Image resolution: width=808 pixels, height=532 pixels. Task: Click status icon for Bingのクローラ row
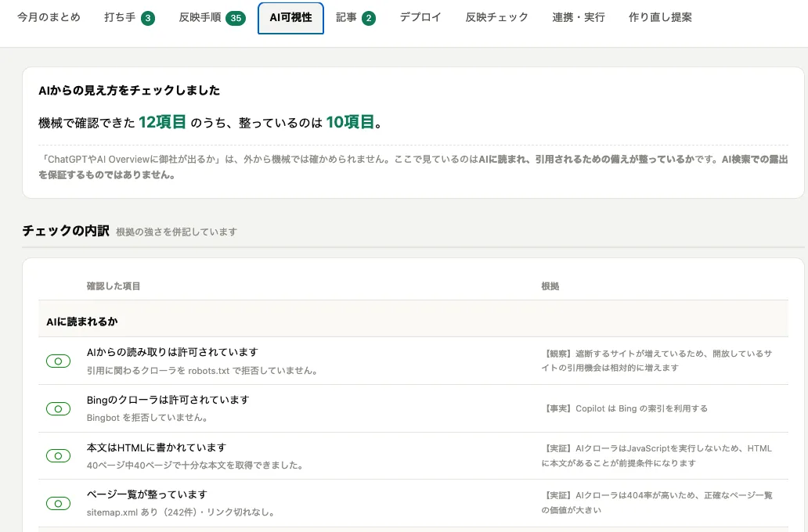tap(58, 409)
